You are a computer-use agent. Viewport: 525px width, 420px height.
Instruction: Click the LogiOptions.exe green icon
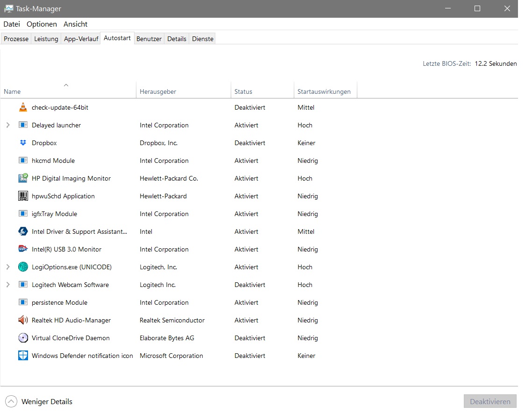click(x=23, y=267)
